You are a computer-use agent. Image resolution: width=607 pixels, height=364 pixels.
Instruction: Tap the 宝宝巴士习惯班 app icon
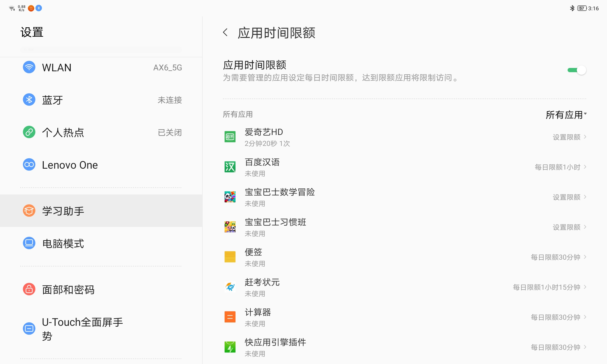point(230,227)
